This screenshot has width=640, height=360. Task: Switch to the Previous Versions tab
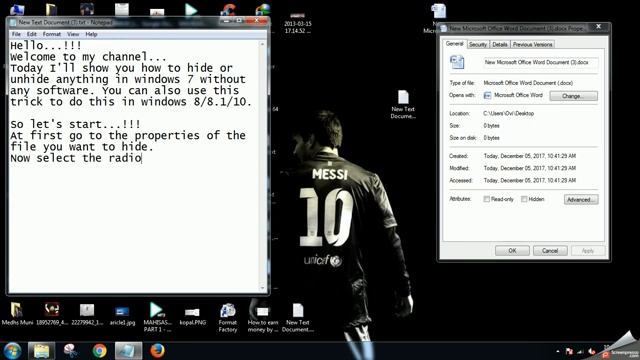(x=532, y=44)
